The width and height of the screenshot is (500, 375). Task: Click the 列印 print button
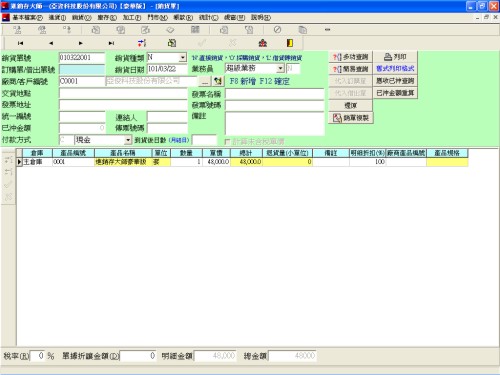pyautogui.click(x=395, y=57)
